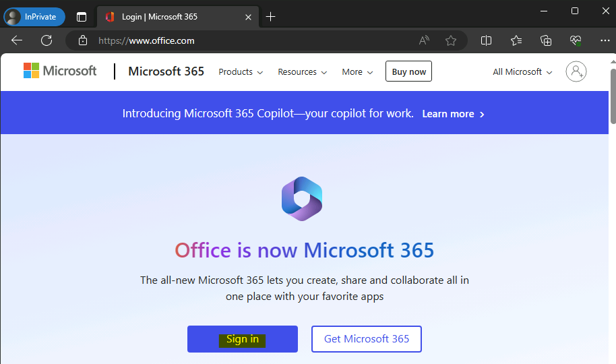The height and width of the screenshot is (364, 616).
Task: Toggle split screen view
Action: (x=486, y=40)
